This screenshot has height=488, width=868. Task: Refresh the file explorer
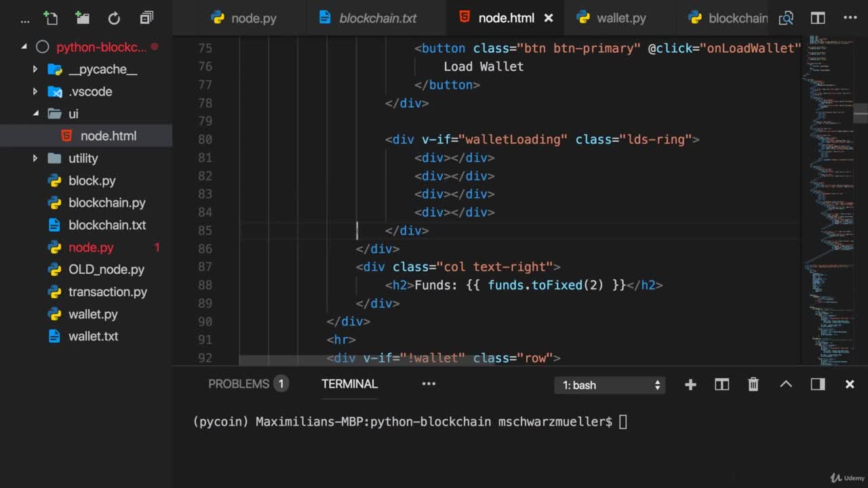pos(114,18)
